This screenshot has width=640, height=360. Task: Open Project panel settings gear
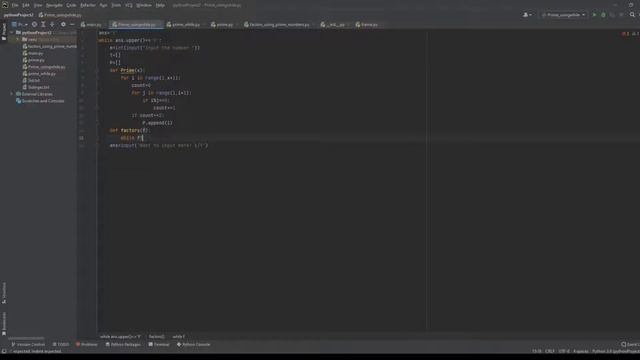(63, 24)
